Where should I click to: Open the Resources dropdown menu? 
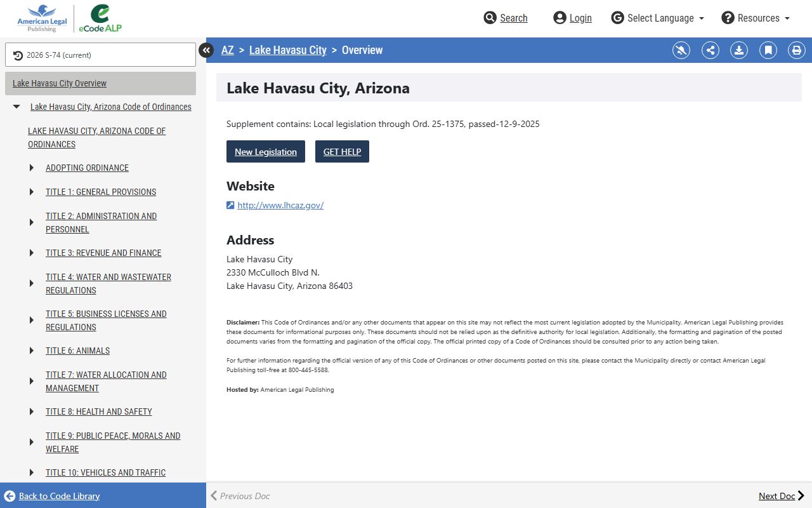pyautogui.click(x=756, y=18)
